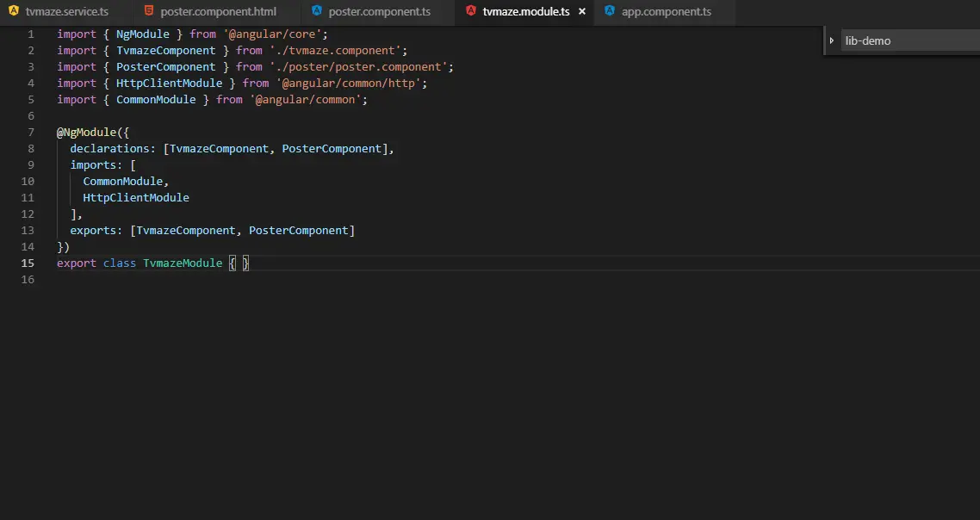This screenshot has height=520, width=980.
Task: Click the '@angular/common/http' string
Action: tap(348, 84)
